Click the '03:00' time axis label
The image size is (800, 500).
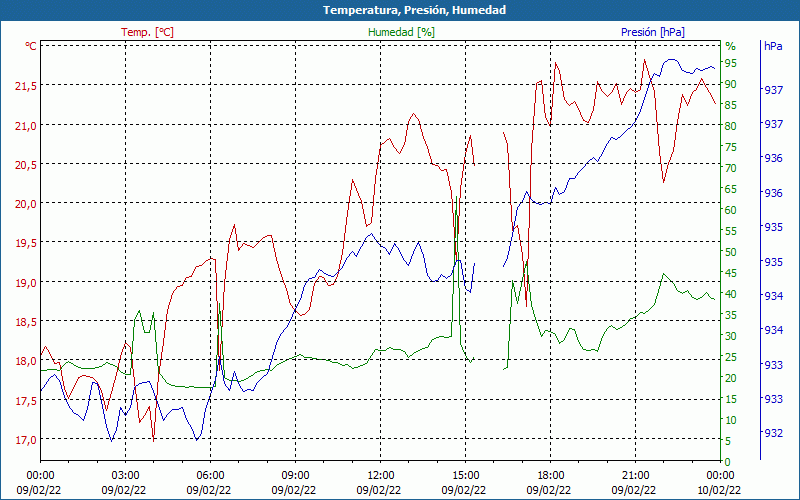point(126,476)
